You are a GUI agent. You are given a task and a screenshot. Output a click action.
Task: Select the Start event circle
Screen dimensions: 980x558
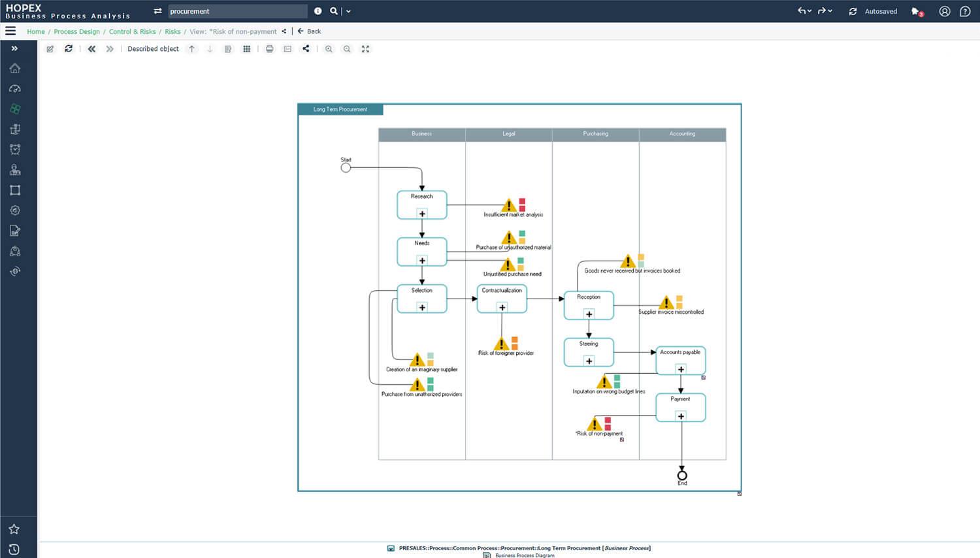346,168
